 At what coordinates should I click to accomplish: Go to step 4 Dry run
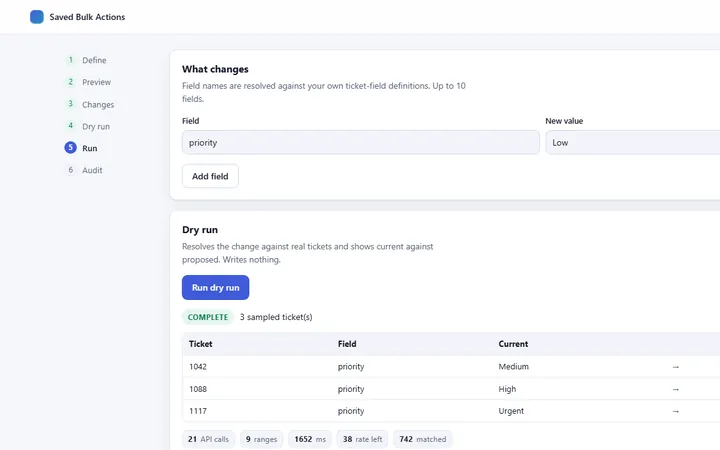click(x=89, y=126)
